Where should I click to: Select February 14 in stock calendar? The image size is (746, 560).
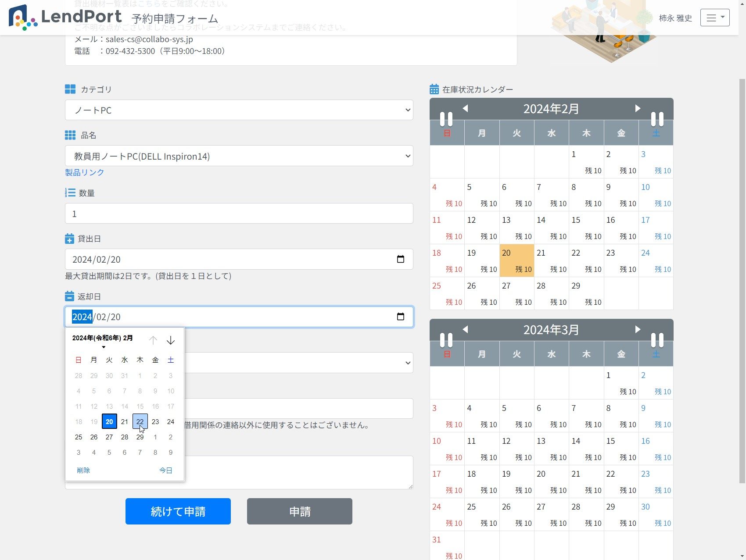552,228
